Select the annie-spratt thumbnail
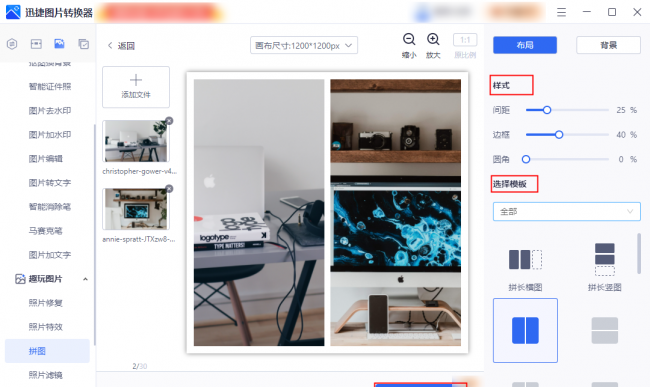The width and height of the screenshot is (650, 387). click(136, 209)
